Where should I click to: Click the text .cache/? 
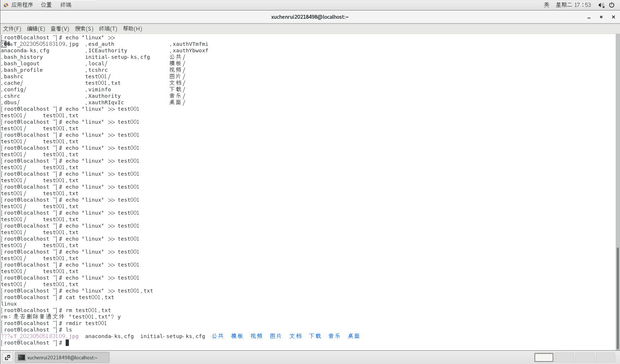12,83
